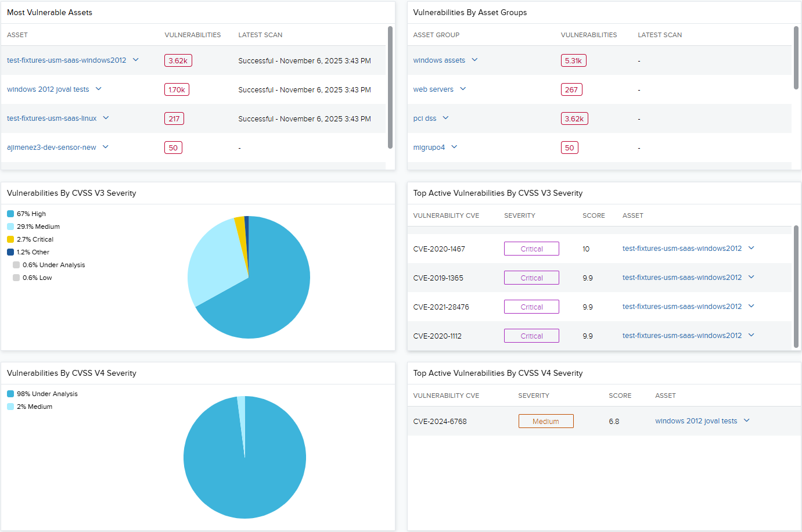802x532 pixels.
Task: Click the 67% High legend swatch
Action: 10,214
